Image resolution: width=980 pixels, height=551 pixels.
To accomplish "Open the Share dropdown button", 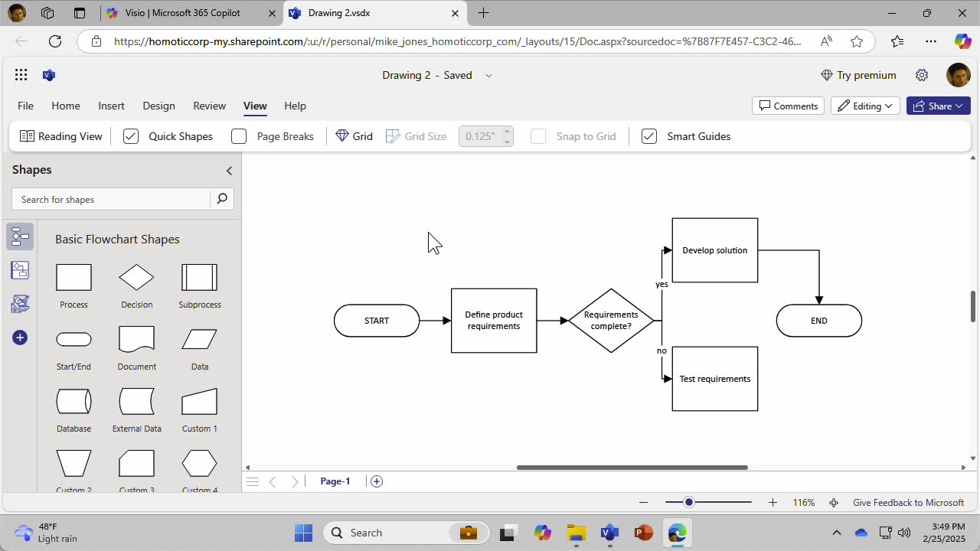I will tap(939, 106).
